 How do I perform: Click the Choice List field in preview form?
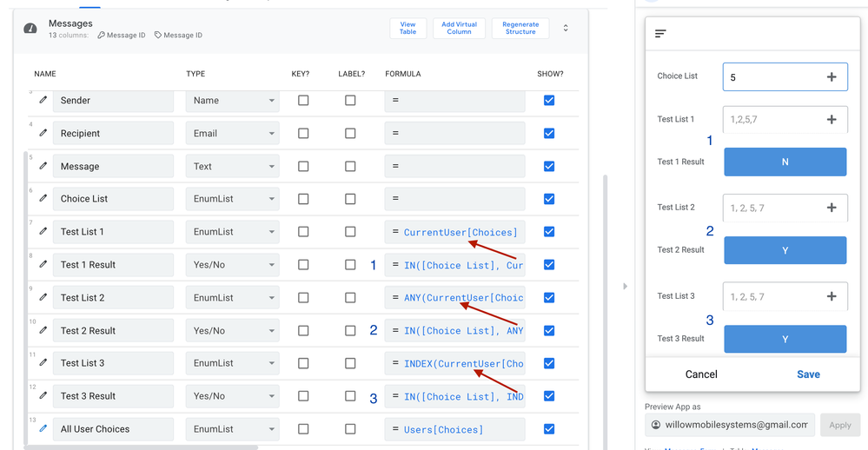785,77
